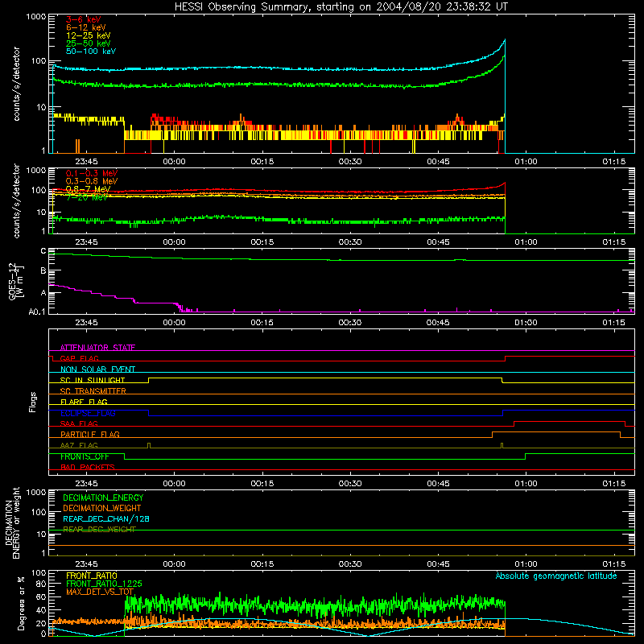Image resolution: width=644 pixels, height=644 pixels.
Task: Click the FRONT_RATIO legend label
Action: [x=92, y=576]
